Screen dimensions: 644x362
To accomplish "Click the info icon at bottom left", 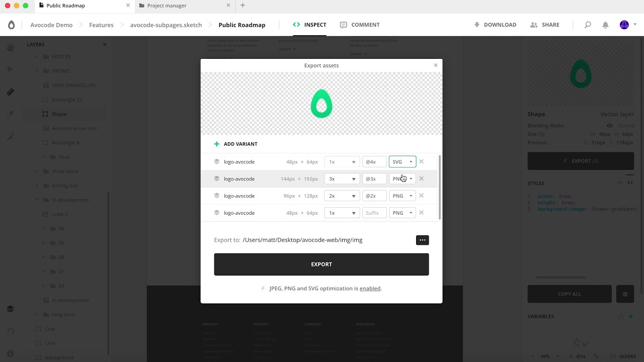I will click(10, 353).
